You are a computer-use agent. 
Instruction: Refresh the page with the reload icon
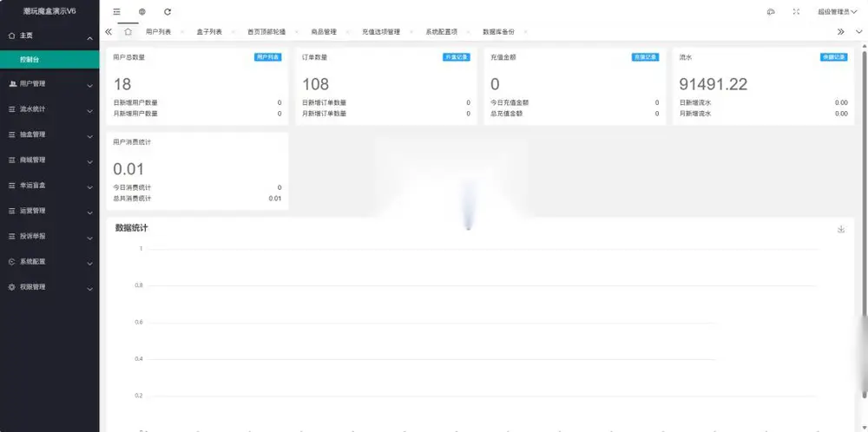[x=168, y=11]
